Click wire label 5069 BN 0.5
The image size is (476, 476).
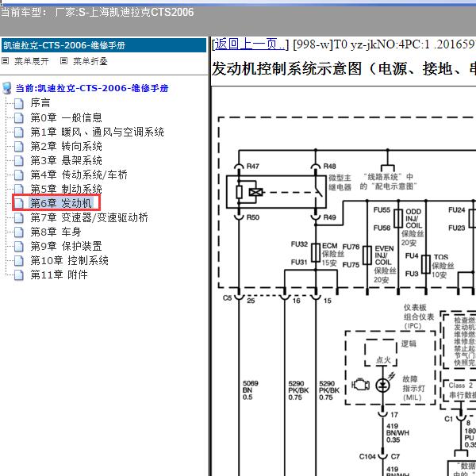(x=251, y=390)
